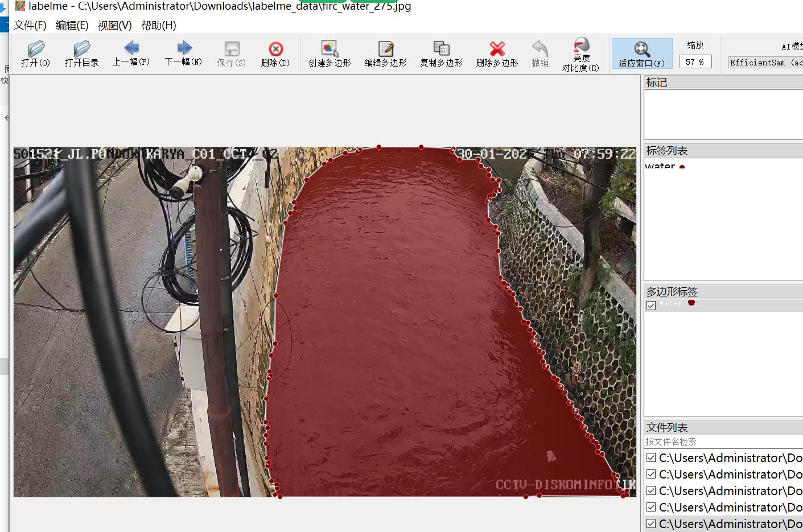Toggle checkbox of first file in list

click(x=651, y=457)
